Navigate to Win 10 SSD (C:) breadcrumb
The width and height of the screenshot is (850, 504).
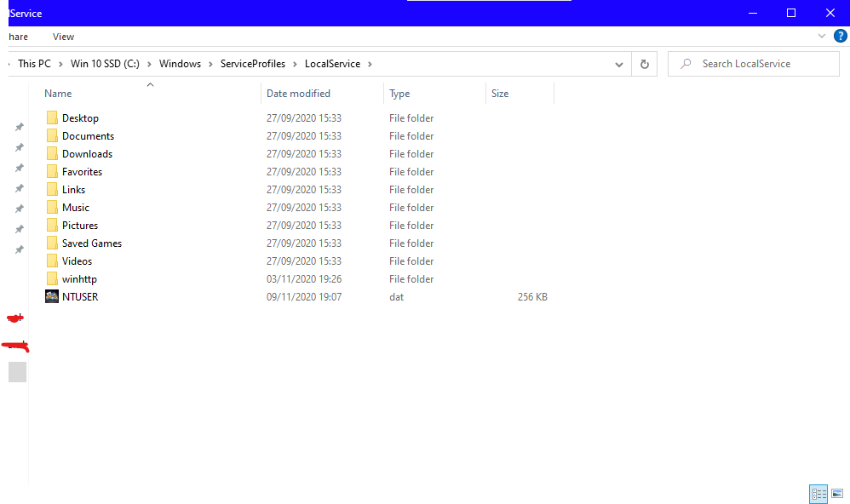[x=105, y=64]
